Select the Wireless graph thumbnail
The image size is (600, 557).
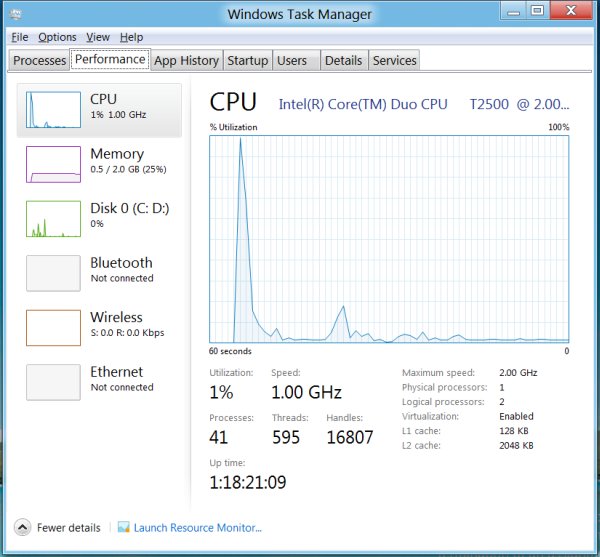tap(54, 328)
